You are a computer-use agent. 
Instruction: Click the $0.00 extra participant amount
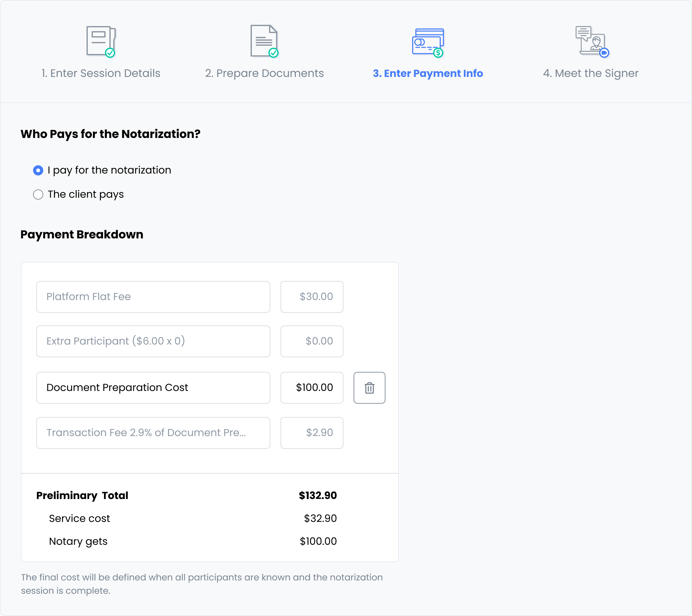coord(311,341)
